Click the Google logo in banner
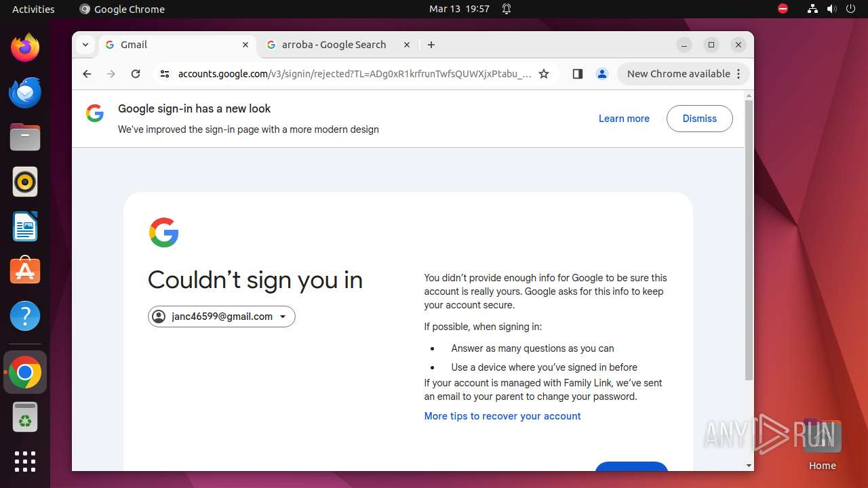Image resolution: width=868 pixels, height=488 pixels. [x=95, y=113]
